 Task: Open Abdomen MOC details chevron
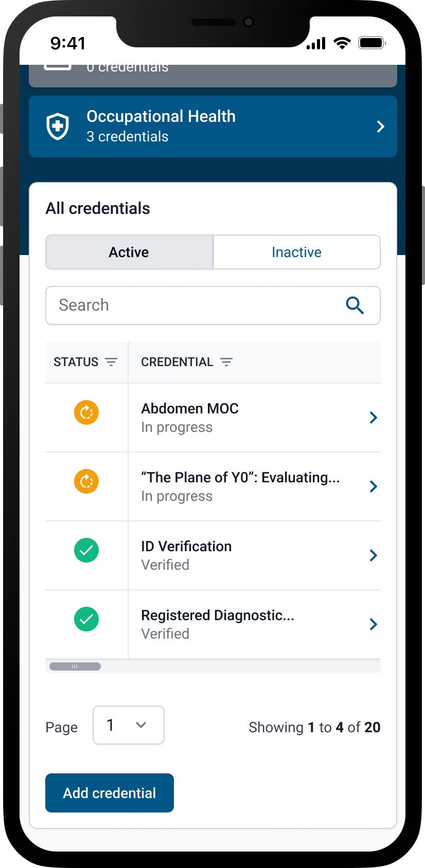pos(374,418)
